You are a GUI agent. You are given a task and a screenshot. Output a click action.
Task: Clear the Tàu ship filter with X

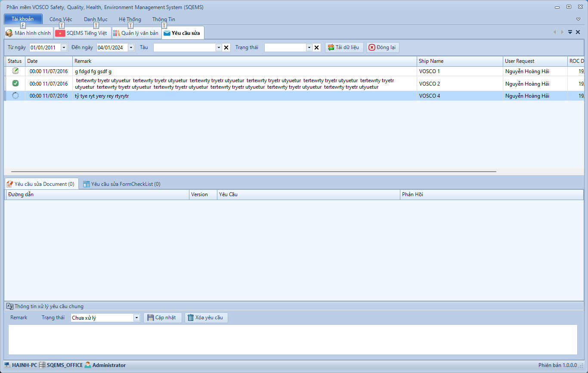coord(226,48)
